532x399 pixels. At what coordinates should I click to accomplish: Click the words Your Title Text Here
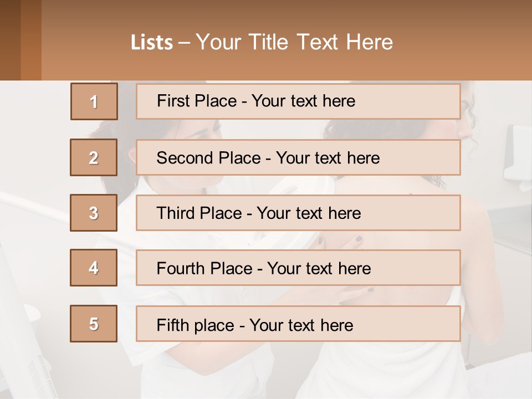pos(294,42)
